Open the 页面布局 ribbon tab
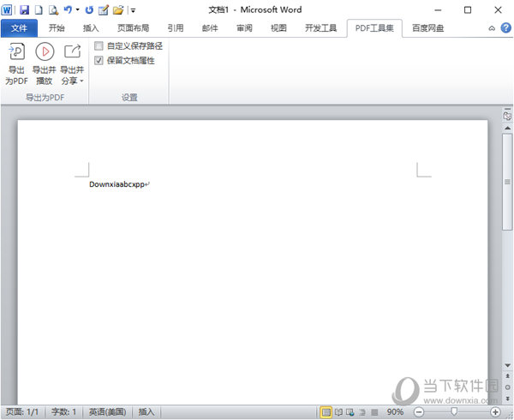The width and height of the screenshot is (514, 420). (133, 28)
